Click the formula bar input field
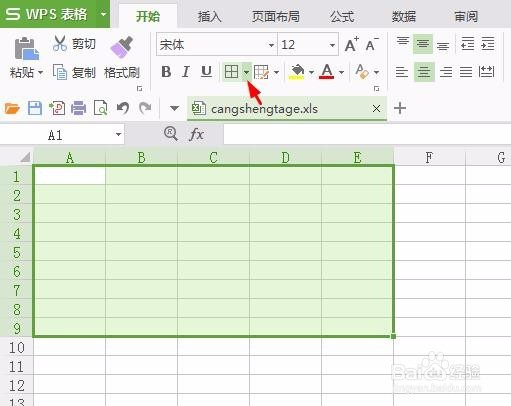Viewport: 511px width, 406px height. 367,135
